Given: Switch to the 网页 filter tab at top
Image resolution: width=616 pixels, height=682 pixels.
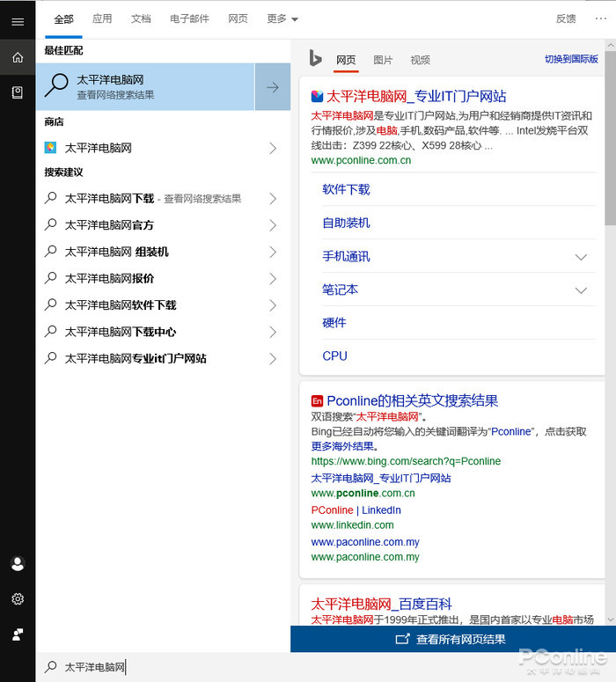Looking at the screenshot, I should [238, 18].
